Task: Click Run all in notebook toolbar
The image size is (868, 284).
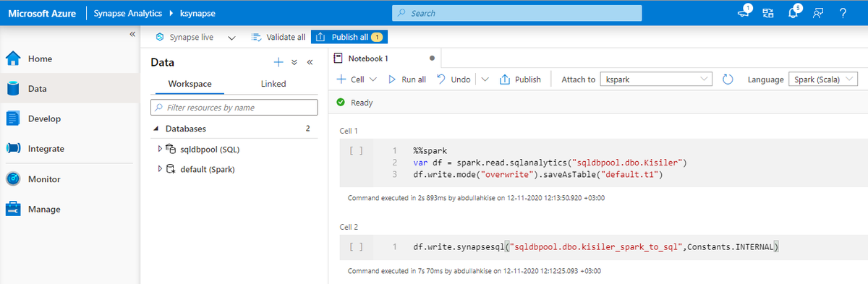Action: [407, 79]
